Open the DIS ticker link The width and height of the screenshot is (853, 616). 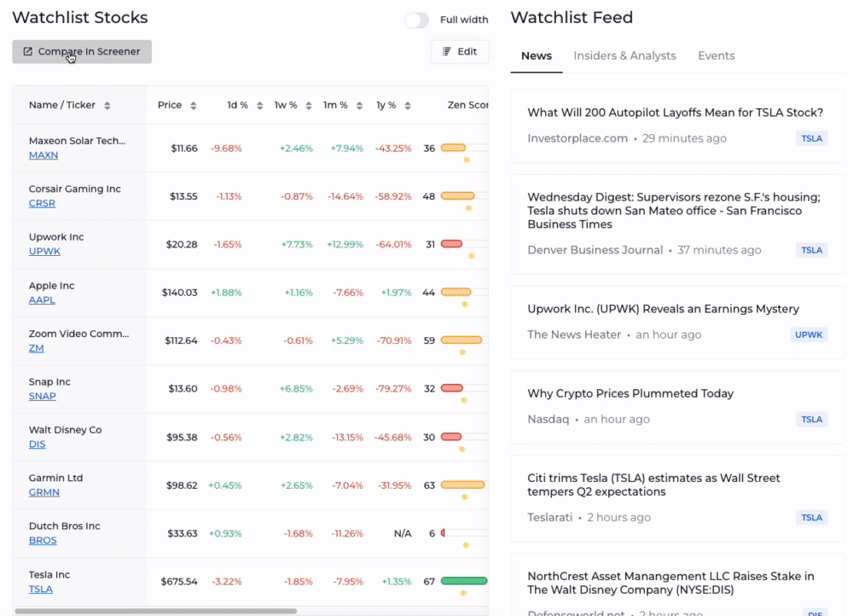point(37,444)
